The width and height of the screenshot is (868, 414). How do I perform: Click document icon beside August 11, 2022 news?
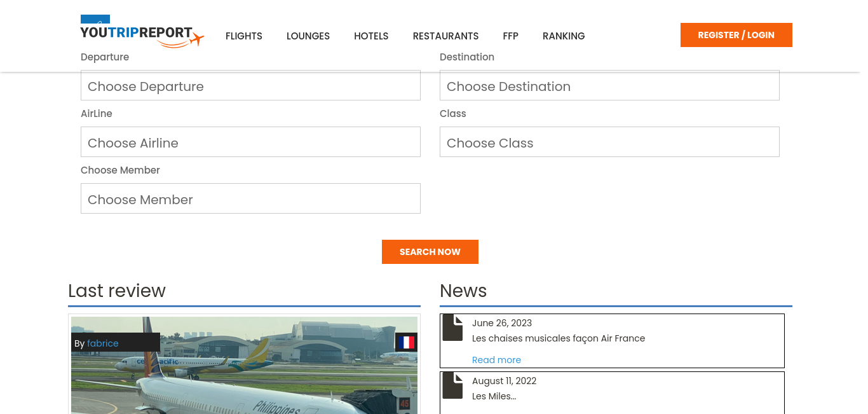(452, 385)
